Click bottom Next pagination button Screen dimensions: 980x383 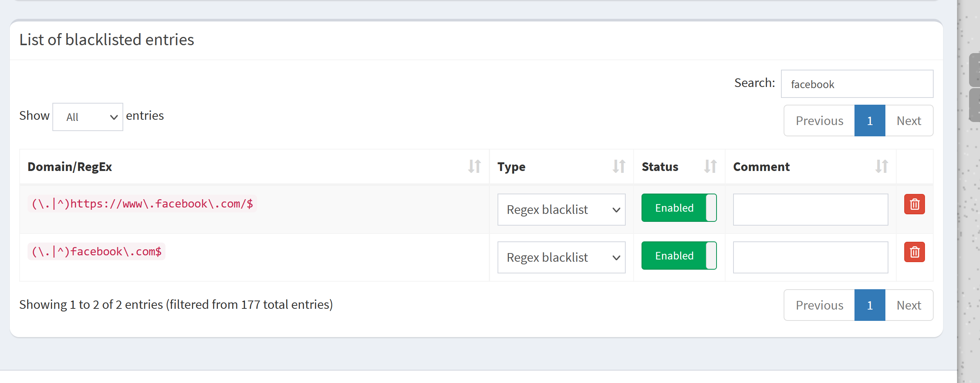[x=908, y=305]
